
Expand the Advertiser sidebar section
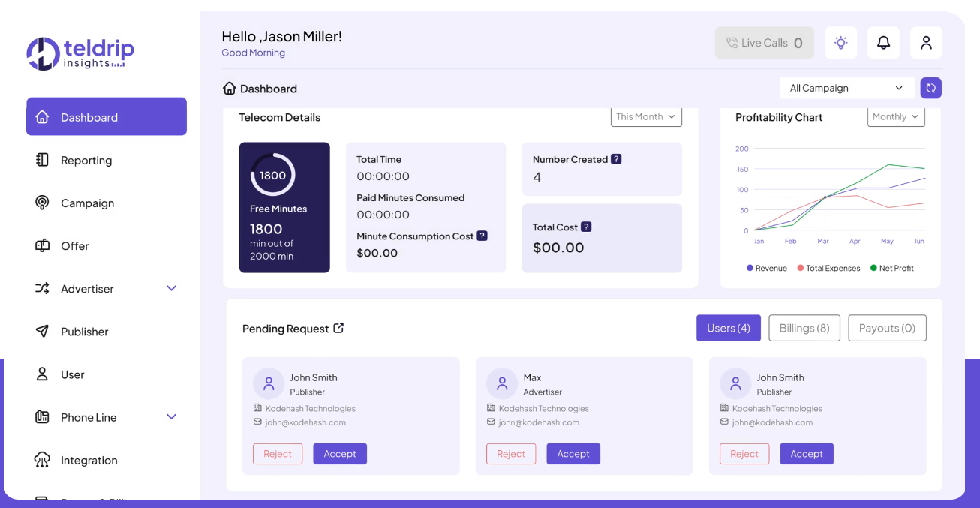click(171, 288)
